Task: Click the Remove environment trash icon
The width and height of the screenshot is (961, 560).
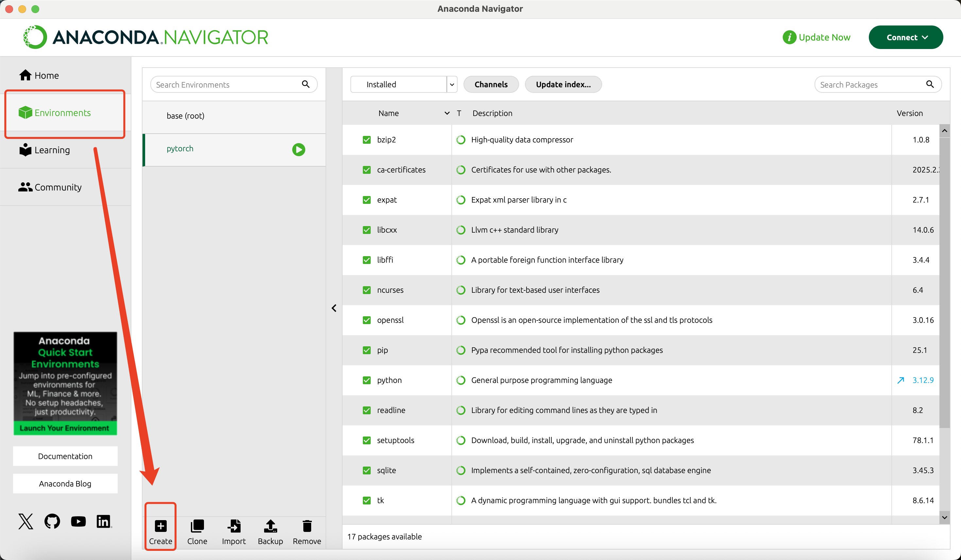Action: tap(307, 526)
